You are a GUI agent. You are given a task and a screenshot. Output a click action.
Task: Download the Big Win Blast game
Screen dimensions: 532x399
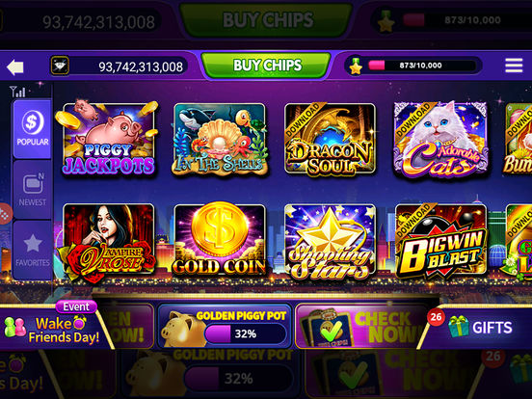(x=440, y=241)
